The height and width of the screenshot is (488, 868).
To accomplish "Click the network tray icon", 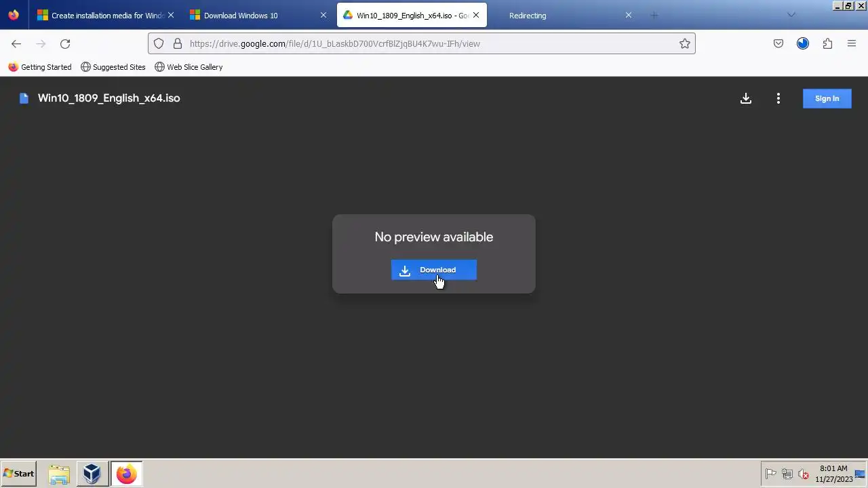I will (x=787, y=474).
